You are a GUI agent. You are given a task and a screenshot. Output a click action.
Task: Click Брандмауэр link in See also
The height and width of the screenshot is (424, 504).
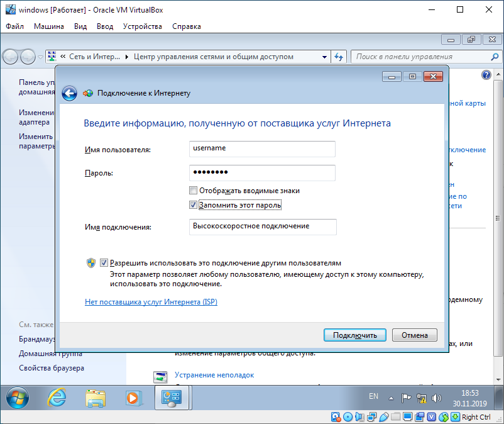[36, 338]
